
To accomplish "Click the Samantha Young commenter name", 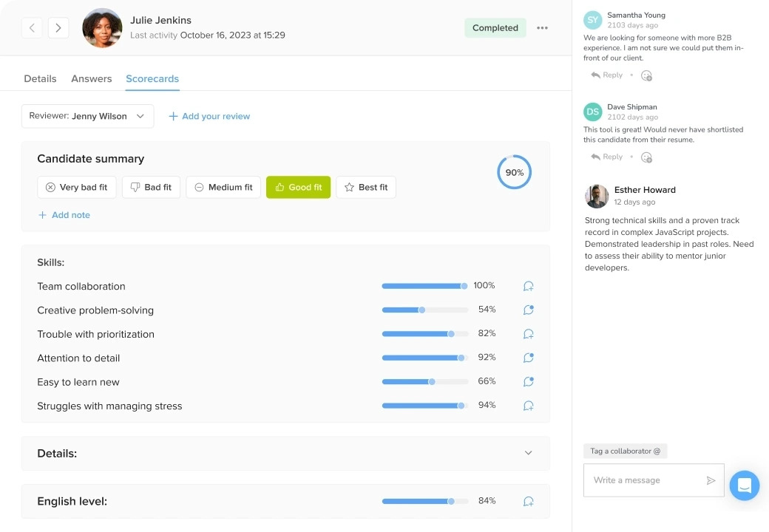I will [x=636, y=16].
